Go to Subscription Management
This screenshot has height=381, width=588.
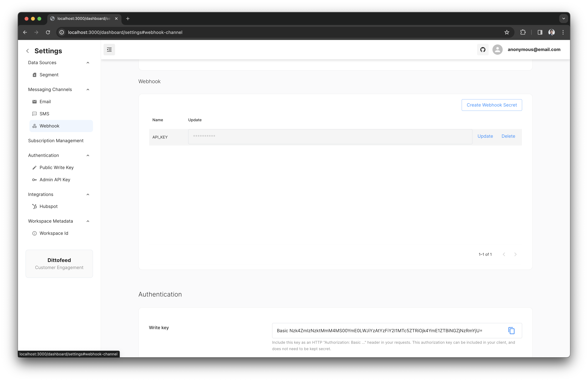click(x=56, y=141)
